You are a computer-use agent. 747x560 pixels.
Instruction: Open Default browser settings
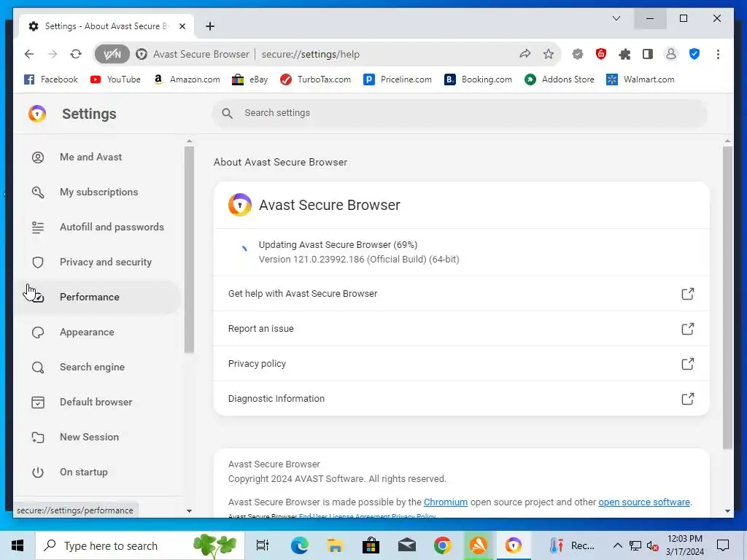coord(98,402)
